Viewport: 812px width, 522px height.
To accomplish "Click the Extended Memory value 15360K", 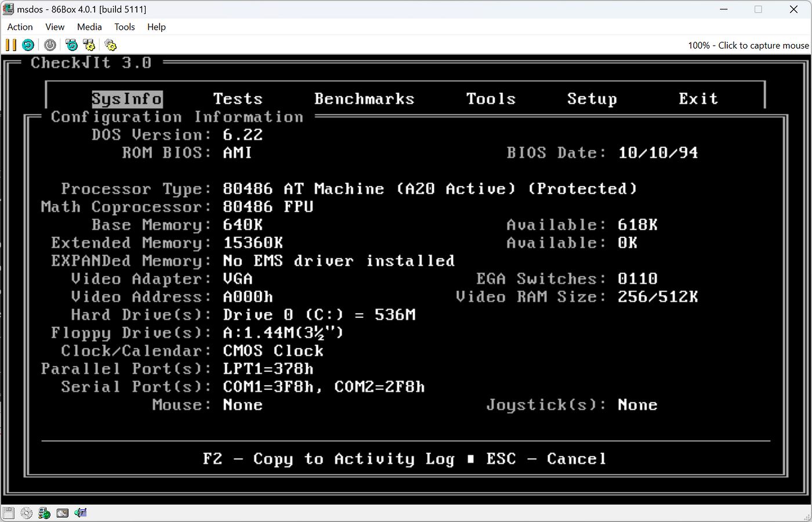I will coord(253,242).
